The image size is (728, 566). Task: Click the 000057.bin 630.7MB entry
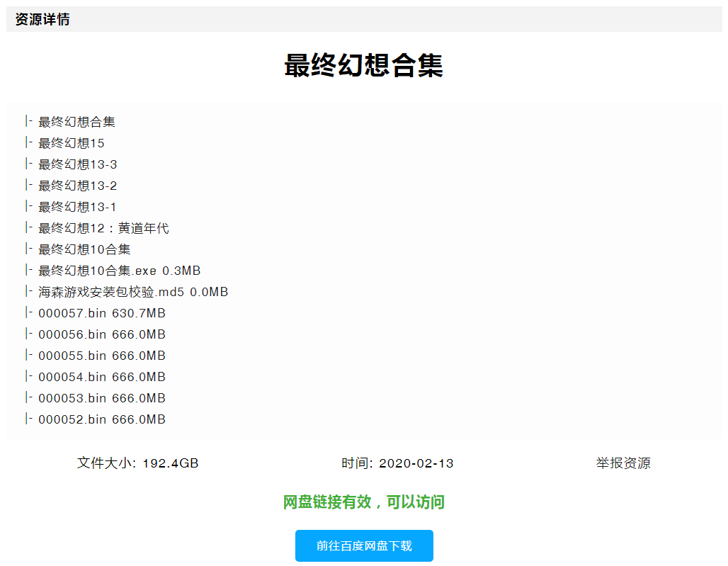(102, 313)
